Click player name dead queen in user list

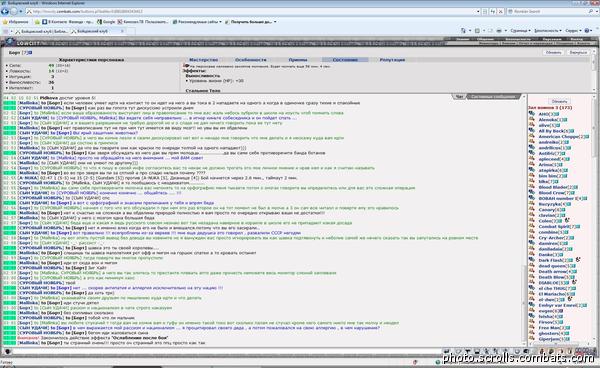tap(552, 266)
